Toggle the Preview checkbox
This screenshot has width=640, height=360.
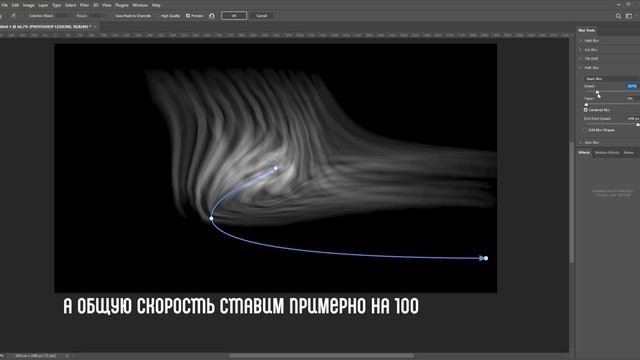coord(188,16)
